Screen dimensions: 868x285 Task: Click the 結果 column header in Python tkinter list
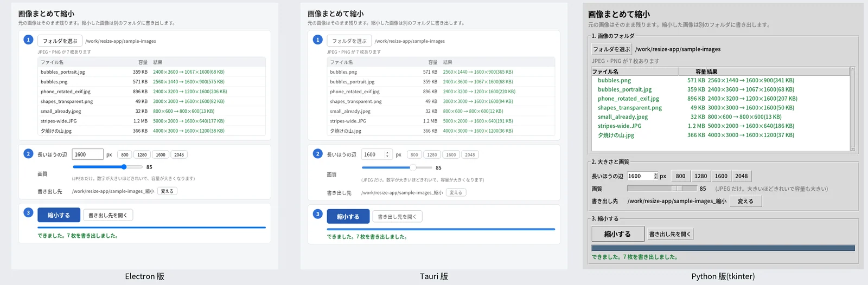click(778, 72)
